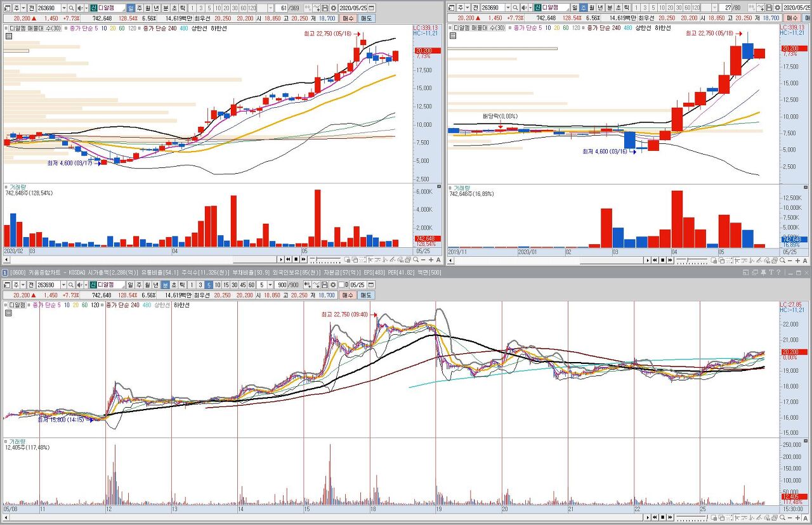
Task: Select second '초' period in bottom chart
Action: click(x=174, y=285)
